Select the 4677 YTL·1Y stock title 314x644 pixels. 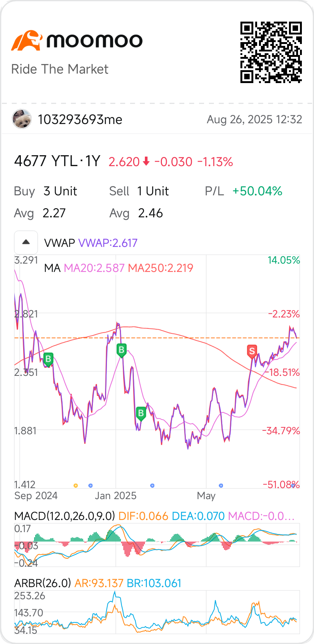(57, 162)
